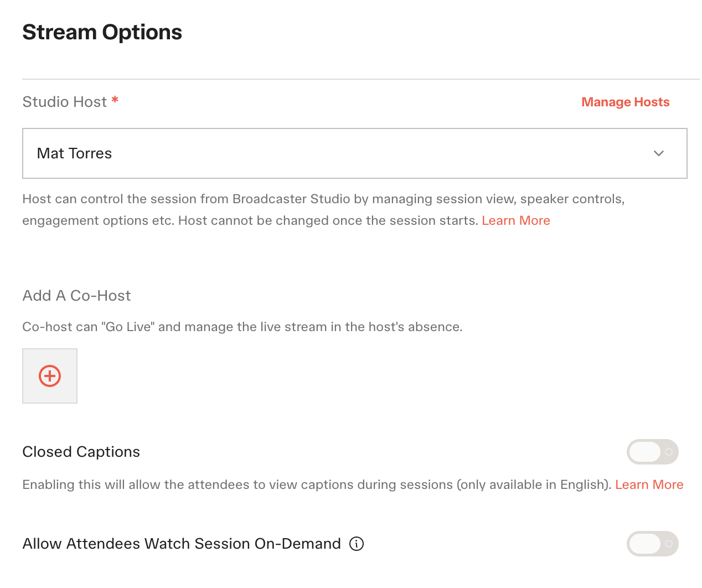The width and height of the screenshot is (702, 588).
Task: Click the red required asterisk next to Studio Host
Action: click(x=115, y=100)
